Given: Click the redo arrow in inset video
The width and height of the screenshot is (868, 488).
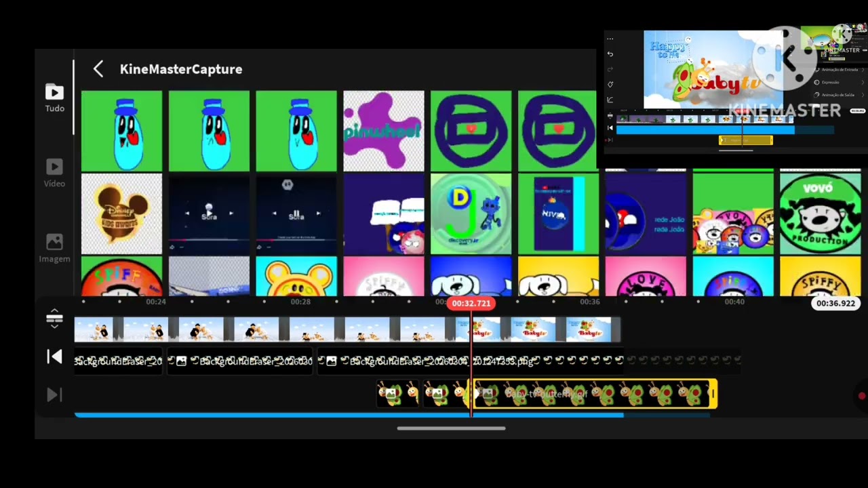Looking at the screenshot, I should pyautogui.click(x=610, y=69).
